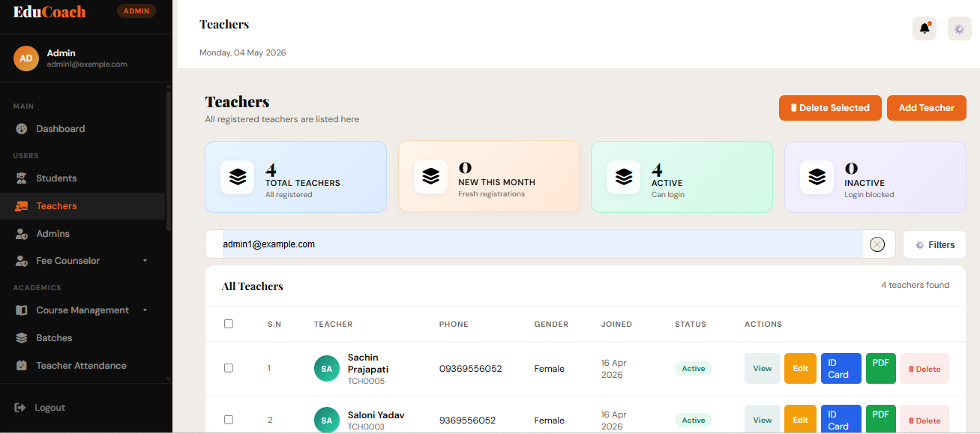This screenshot has height=434, width=980.
Task: Click the Dashboard sidebar icon
Action: (x=22, y=129)
